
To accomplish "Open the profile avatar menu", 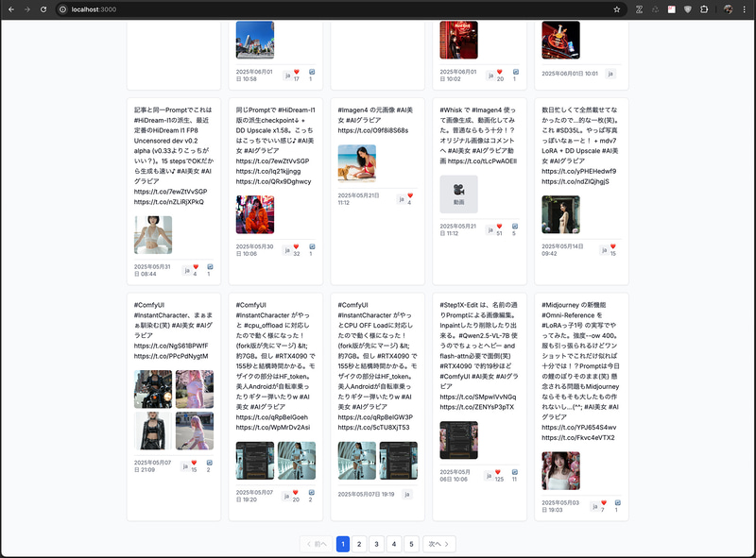I will tap(728, 9).
